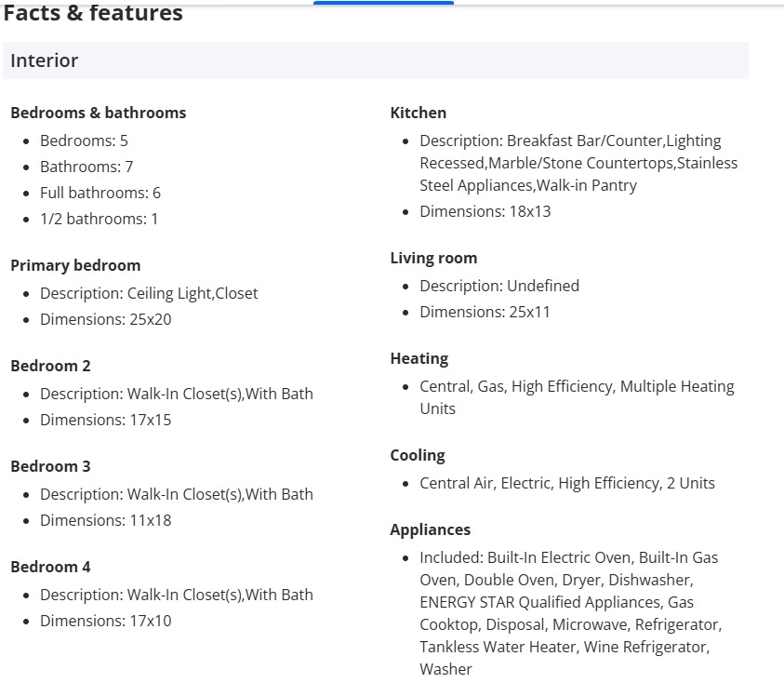Click the Full bathrooms: 6 entry
This screenshot has width=784, height=683.
(100, 193)
